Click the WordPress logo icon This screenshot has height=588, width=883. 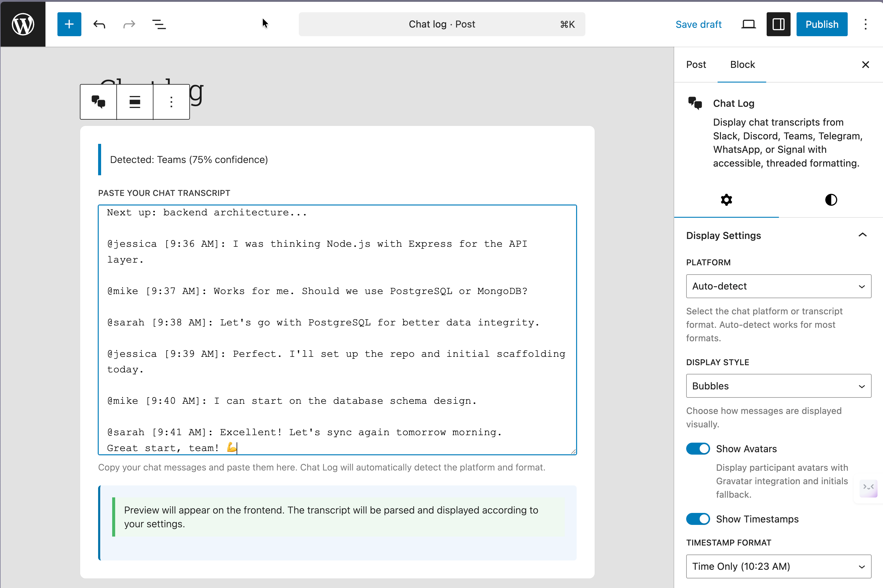[x=23, y=24]
